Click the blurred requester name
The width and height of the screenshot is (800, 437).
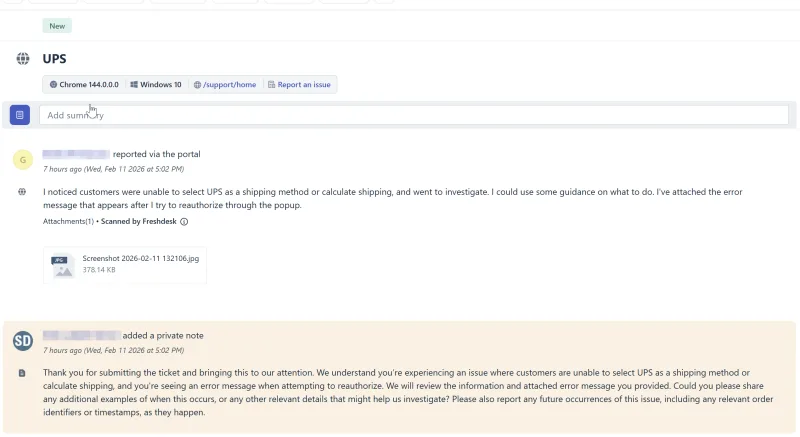tap(76, 154)
